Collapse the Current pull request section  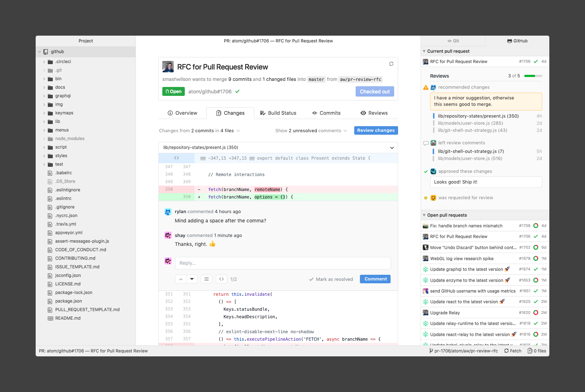[424, 51]
